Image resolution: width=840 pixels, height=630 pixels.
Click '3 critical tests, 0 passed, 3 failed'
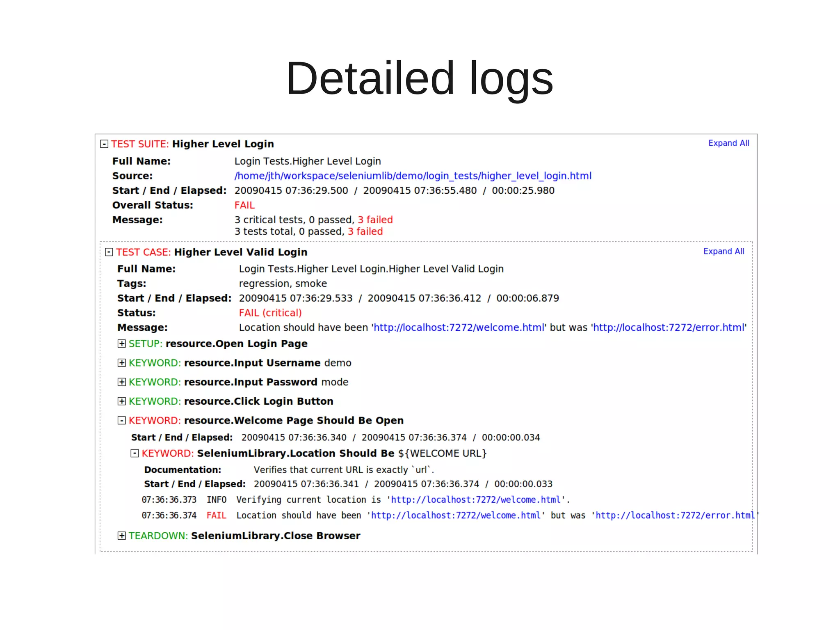pos(314,220)
